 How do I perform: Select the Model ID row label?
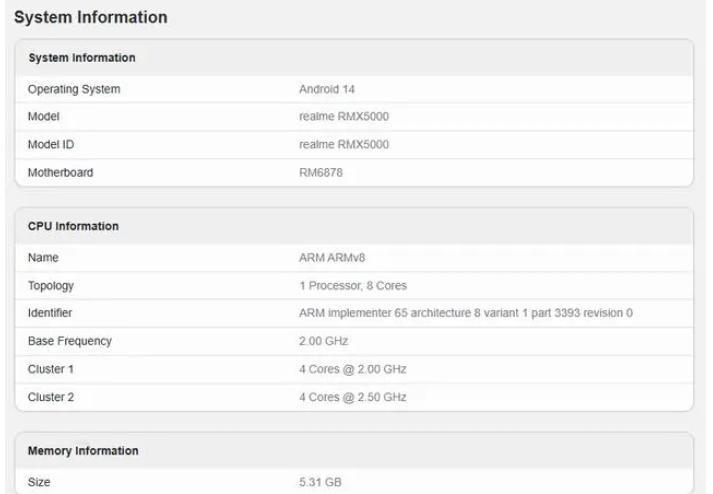tap(51, 145)
